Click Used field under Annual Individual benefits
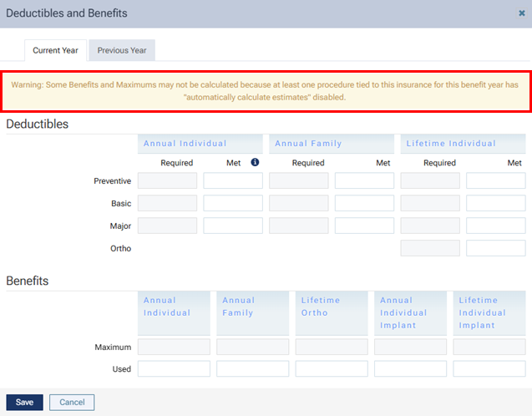Screen dimensions: 532x416 [174, 368]
